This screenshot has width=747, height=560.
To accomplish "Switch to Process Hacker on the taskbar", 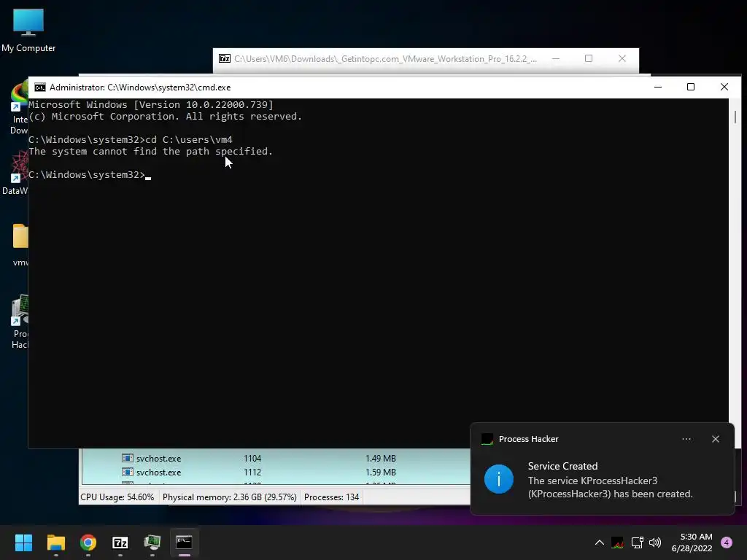I will pyautogui.click(x=152, y=542).
